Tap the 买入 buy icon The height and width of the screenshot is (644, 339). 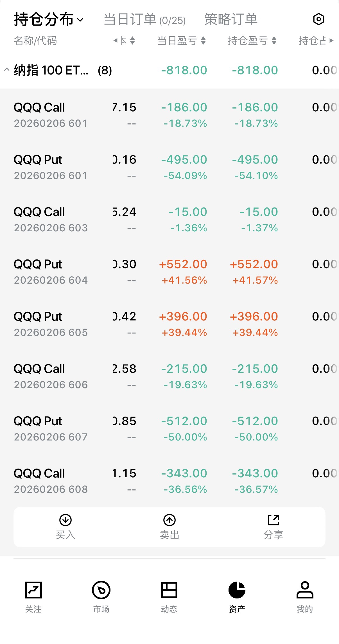coord(65,520)
